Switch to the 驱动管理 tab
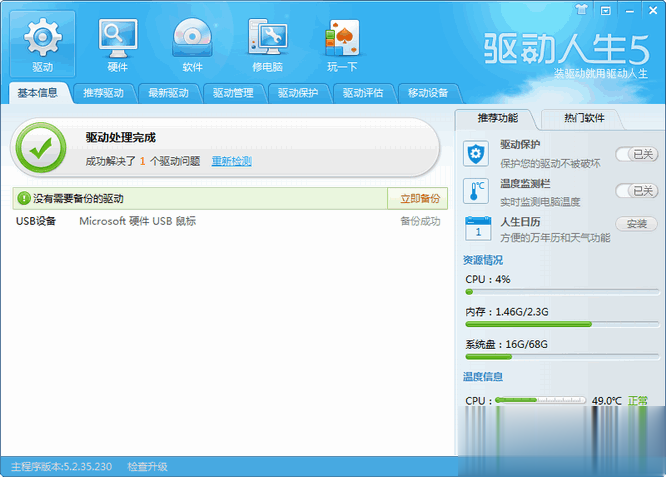The width and height of the screenshot is (666, 477). (x=234, y=93)
